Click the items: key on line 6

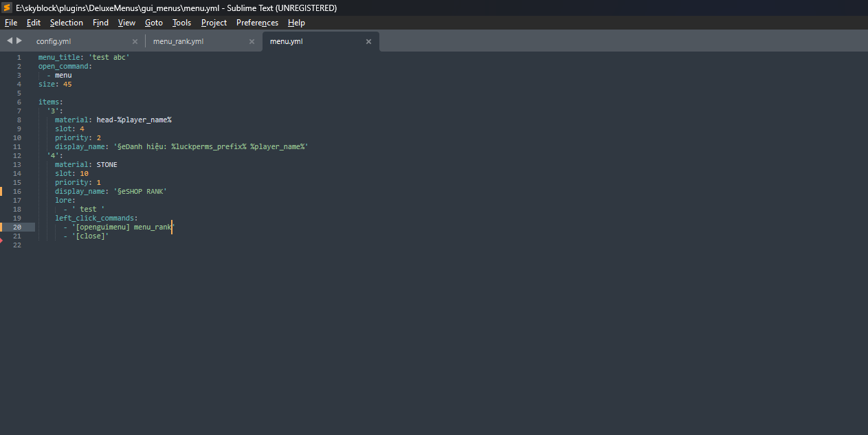click(x=51, y=102)
